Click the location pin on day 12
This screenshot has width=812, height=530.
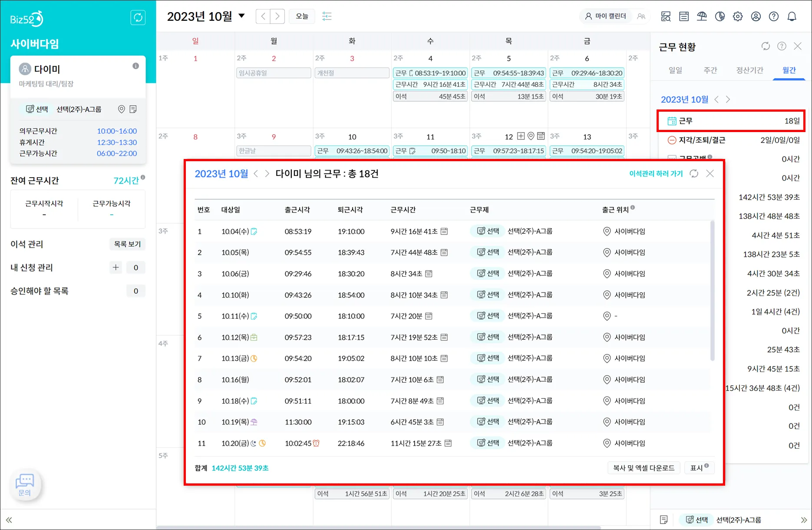coord(531,136)
